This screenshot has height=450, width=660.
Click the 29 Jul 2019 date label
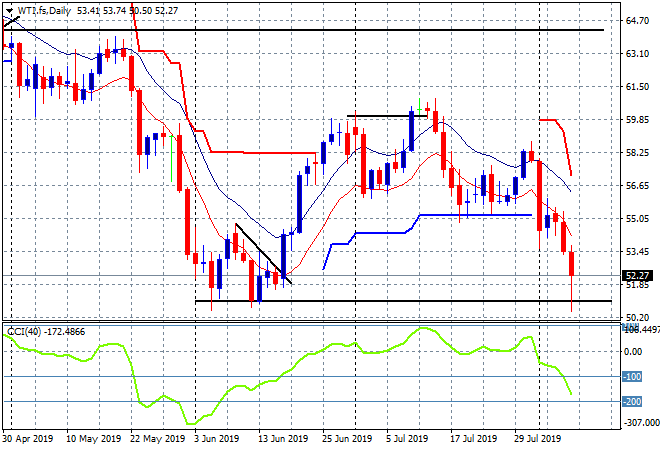[537, 439]
